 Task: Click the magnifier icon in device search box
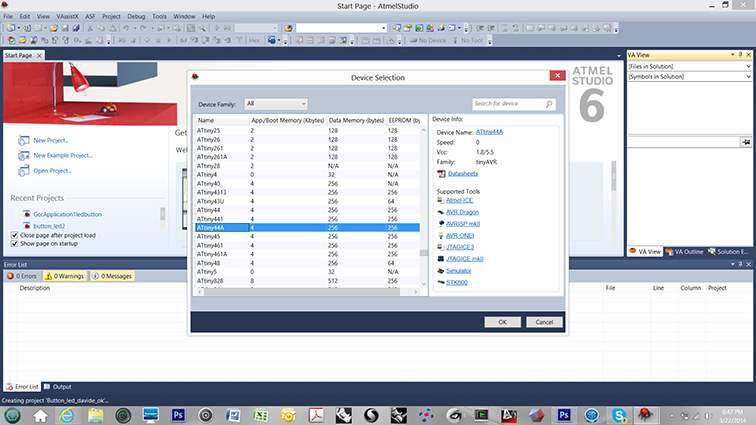point(549,104)
